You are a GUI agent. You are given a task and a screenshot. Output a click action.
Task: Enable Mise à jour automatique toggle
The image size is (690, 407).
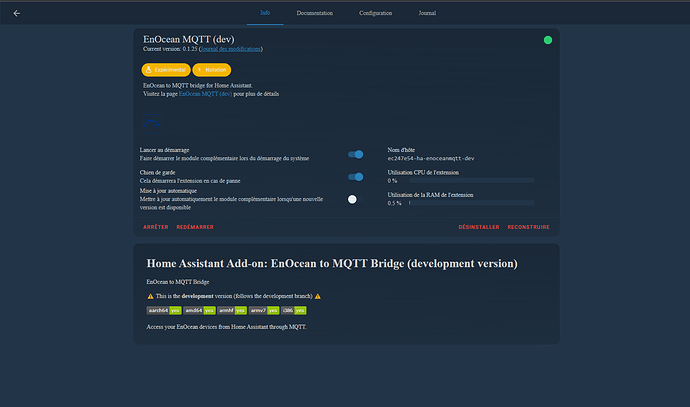[x=353, y=199]
